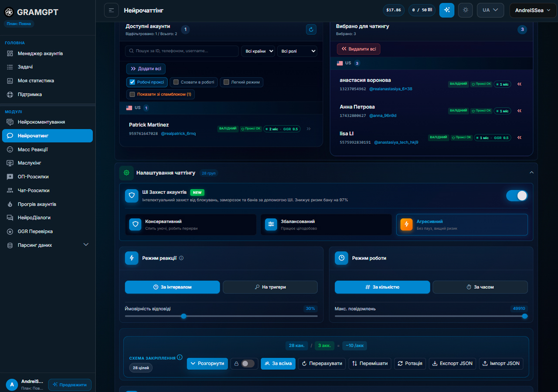Turn off ШІ Захист акаунтів switch
The height and width of the screenshot is (392, 558).
point(517,196)
